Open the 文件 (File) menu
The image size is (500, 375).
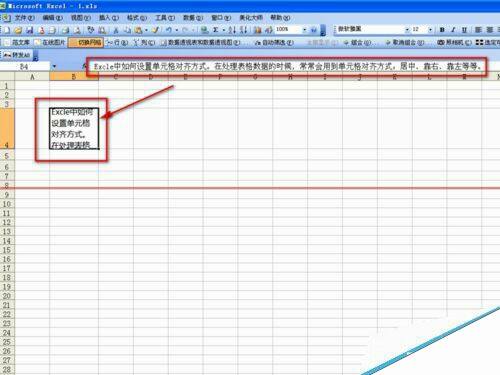tap(24, 17)
